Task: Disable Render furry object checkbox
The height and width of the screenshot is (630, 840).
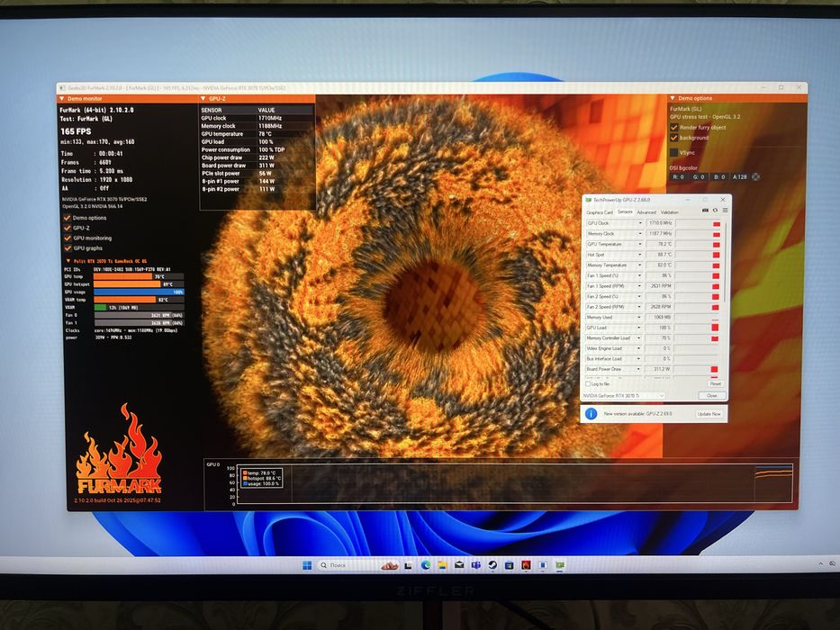Action: [x=674, y=128]
